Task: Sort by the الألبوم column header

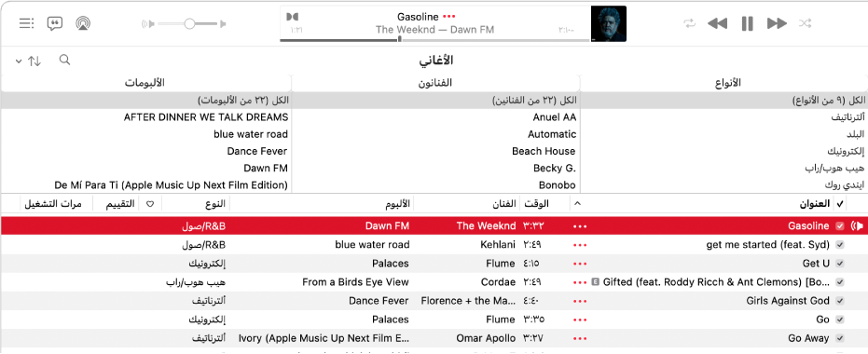Action: 396,203
